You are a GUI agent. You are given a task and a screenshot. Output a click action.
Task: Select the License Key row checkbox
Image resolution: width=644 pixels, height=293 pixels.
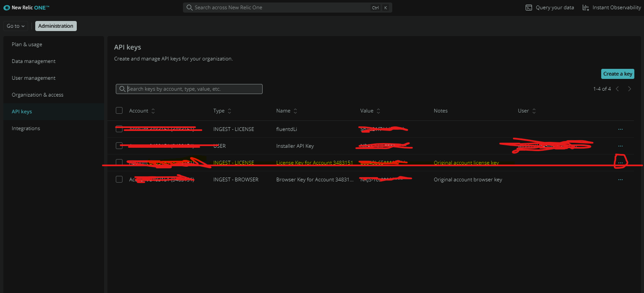[x=119, y=162]
